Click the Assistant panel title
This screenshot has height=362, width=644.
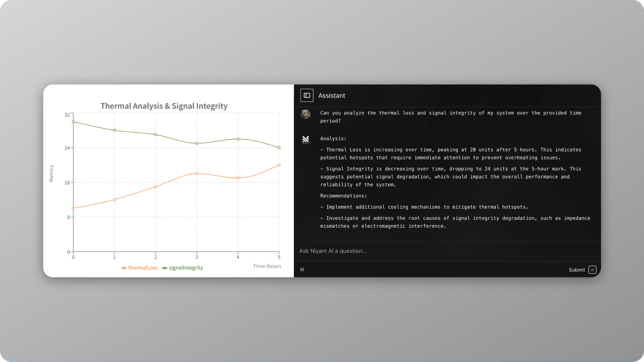tap(331, 96)
